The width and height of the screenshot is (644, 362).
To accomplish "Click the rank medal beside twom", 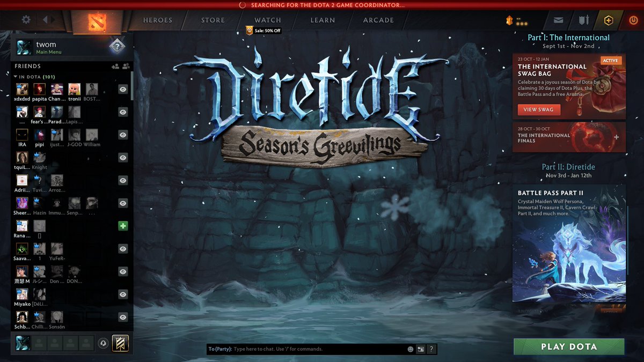I will [117, 47].
